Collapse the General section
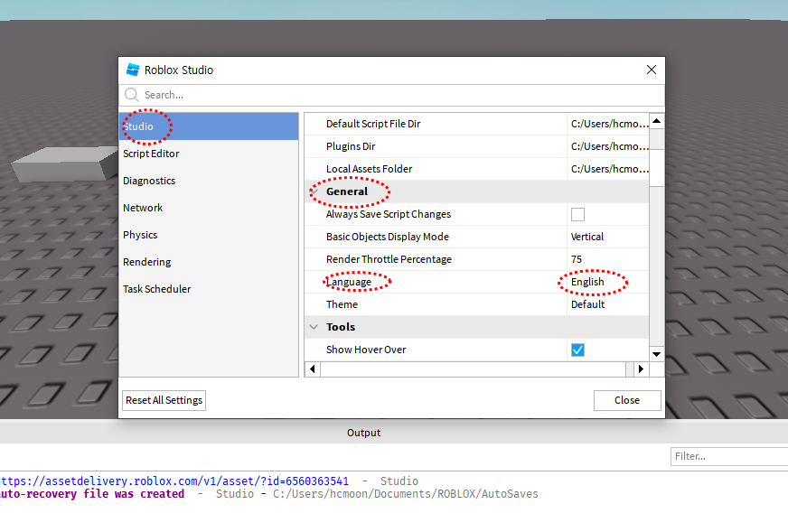This screenshot has width=788, height=532. (x=314, y=191)
